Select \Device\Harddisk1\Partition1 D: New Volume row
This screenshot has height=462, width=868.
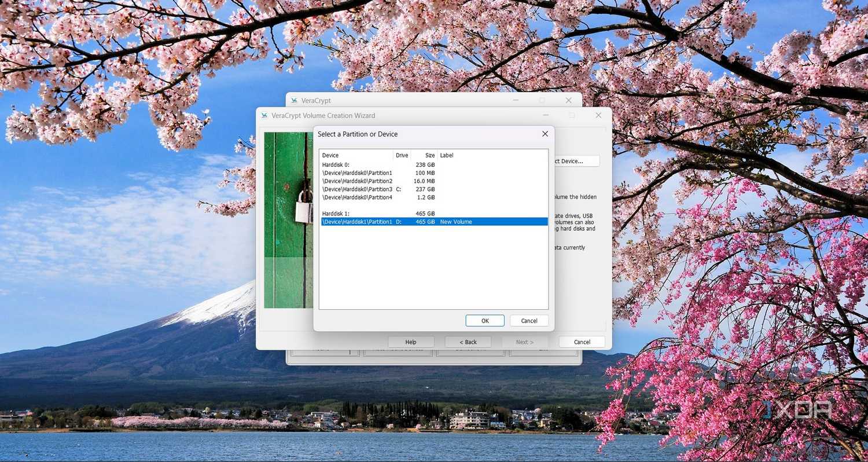point(433,222)
